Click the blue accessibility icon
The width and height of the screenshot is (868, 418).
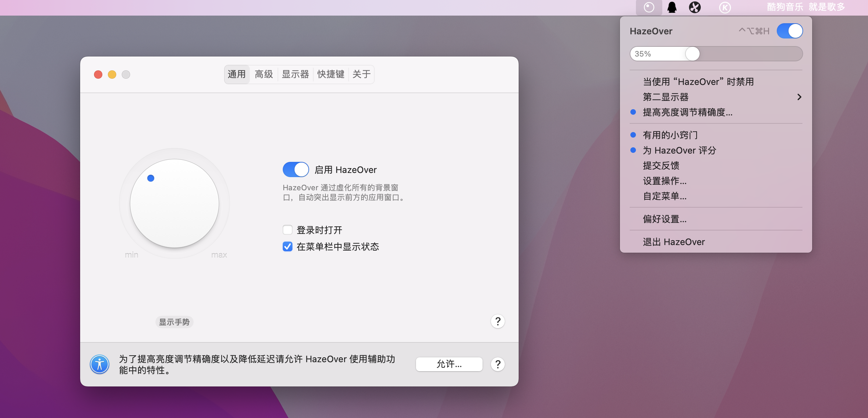pyautogui.click(x=100, y=364)
